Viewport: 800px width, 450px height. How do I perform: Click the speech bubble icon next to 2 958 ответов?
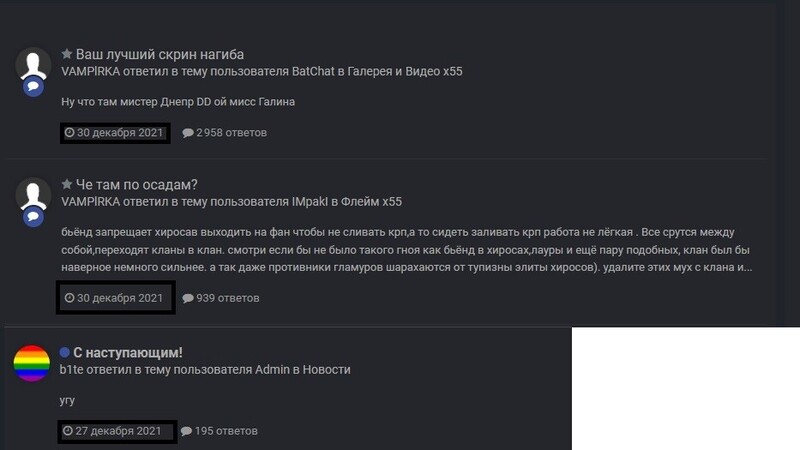[188, 133]
